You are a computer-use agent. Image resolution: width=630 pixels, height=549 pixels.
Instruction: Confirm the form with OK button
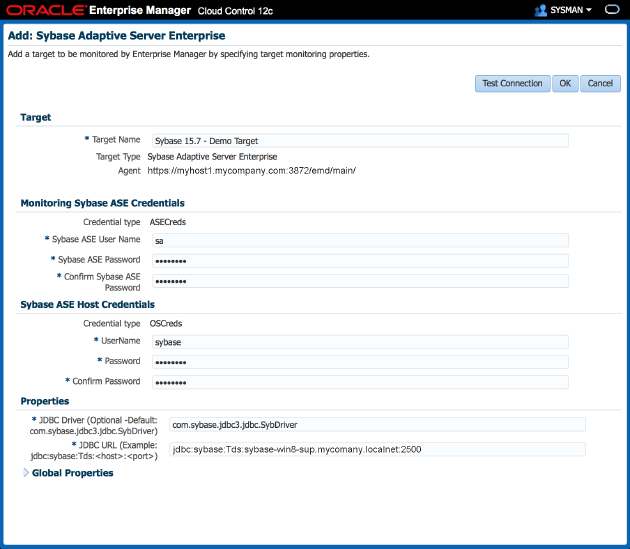click(x=565, y=84)
